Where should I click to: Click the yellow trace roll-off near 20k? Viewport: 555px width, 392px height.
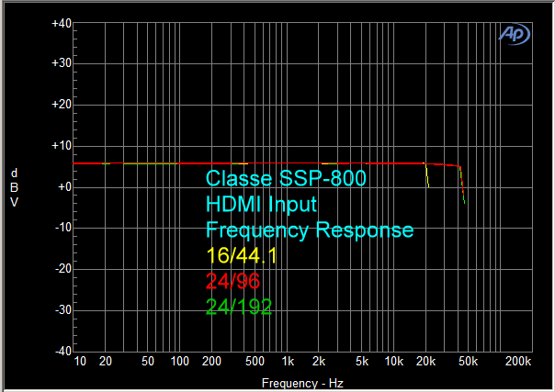426,176
